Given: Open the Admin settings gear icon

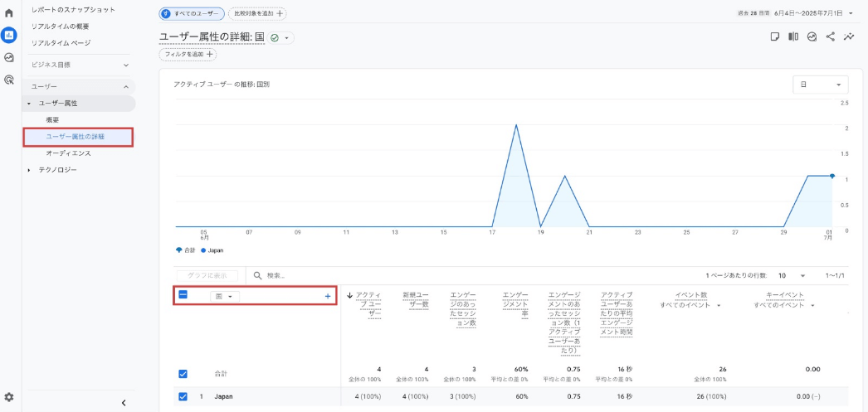Looking at the screenshot, I should pos(9,398).
